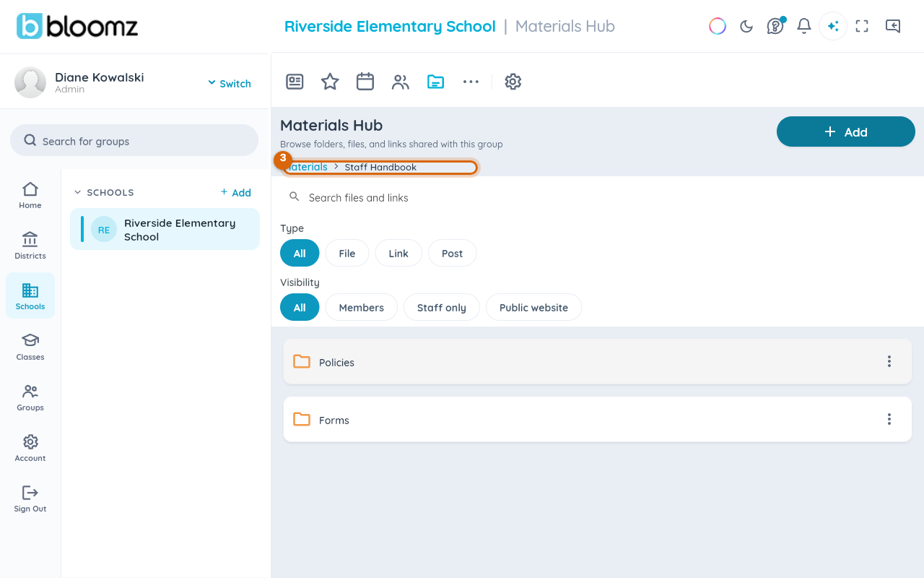The width and height of the screenshot is (924, 578).
Task: Open Policies folder options menu
Action: (889, 361)
